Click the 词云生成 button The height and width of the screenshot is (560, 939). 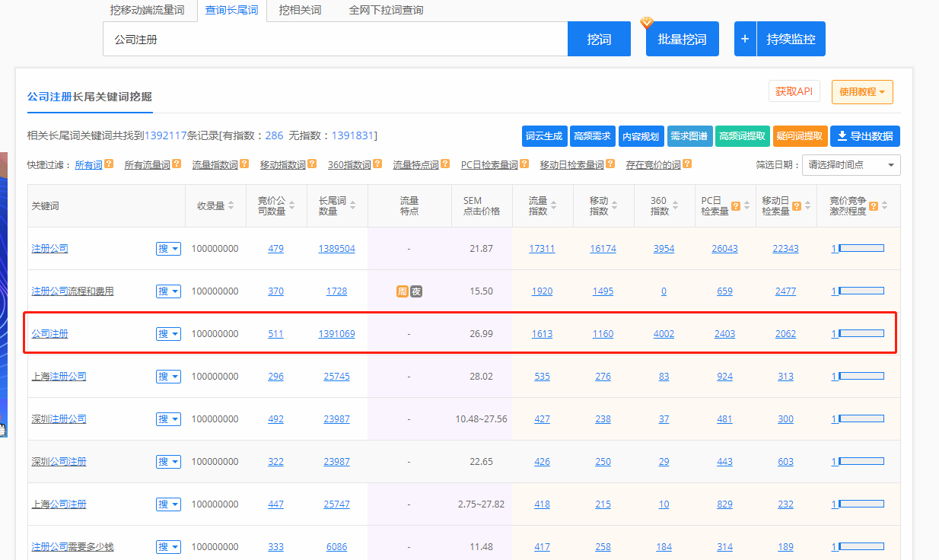[x=544, y=136]
